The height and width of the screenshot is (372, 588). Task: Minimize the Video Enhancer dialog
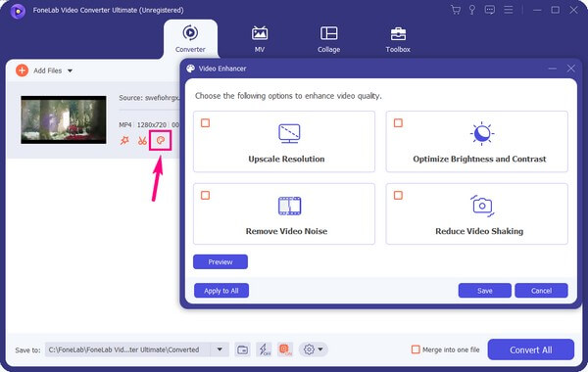tap(552, 69)
